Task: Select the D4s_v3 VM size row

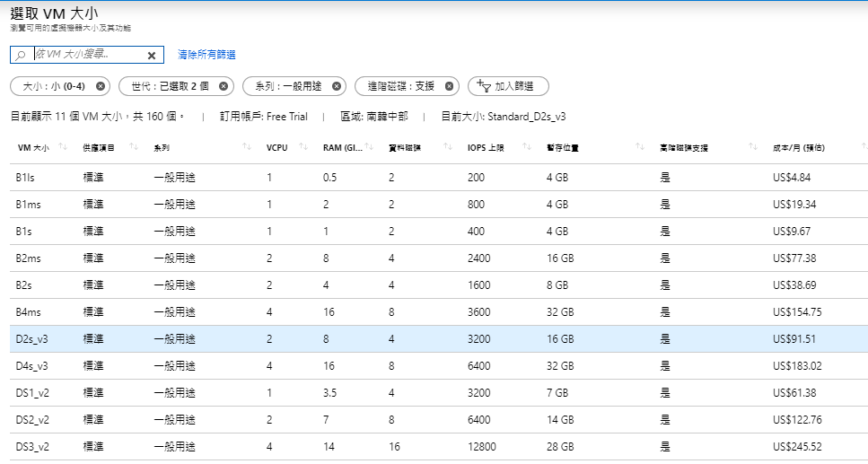Action: click(x=438, y=365)
